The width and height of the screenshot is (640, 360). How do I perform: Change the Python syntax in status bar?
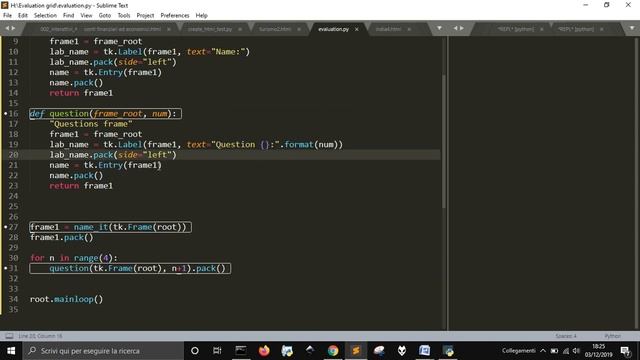point(612,336)
